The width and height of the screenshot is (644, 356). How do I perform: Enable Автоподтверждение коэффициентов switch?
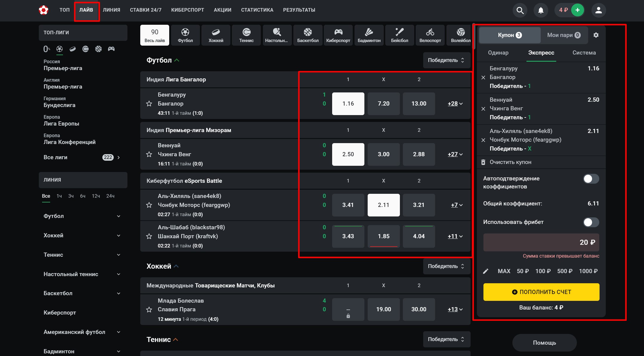click(x=591, y=179)
